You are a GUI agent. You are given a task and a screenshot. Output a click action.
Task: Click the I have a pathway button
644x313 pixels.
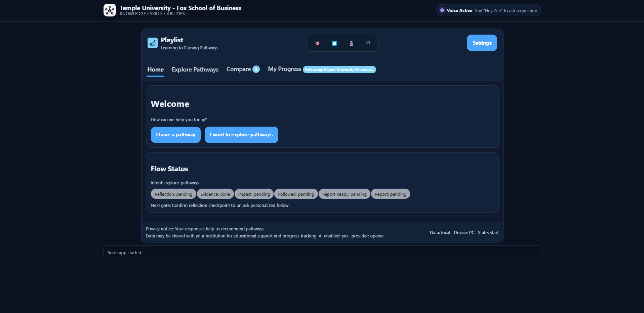click(x=175, y=135)
